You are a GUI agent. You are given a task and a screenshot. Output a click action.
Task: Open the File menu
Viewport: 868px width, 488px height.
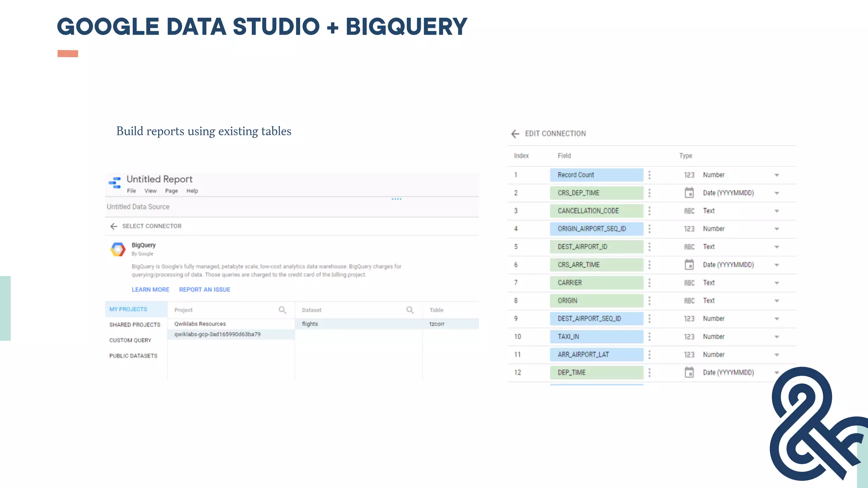[x=131, y=191]
